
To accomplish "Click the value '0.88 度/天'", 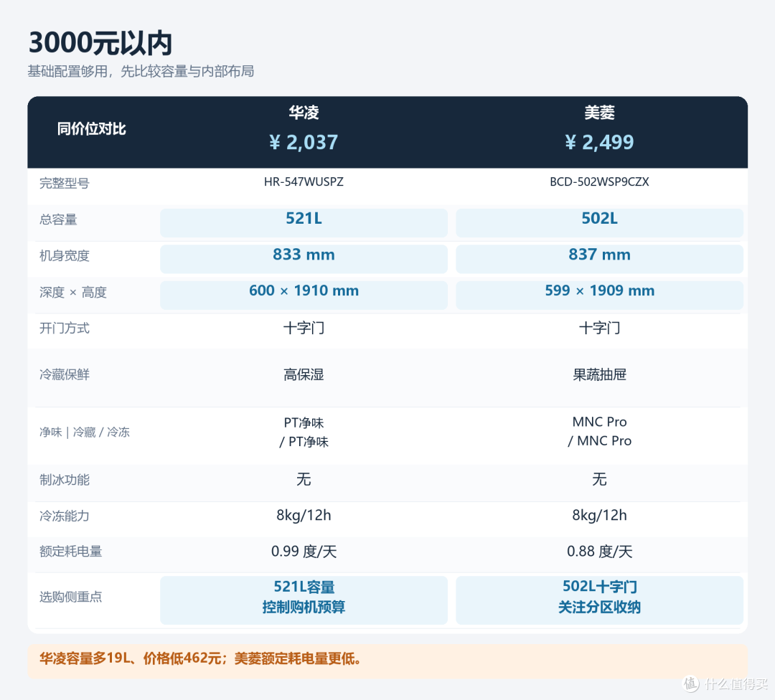I will (599, 552).
